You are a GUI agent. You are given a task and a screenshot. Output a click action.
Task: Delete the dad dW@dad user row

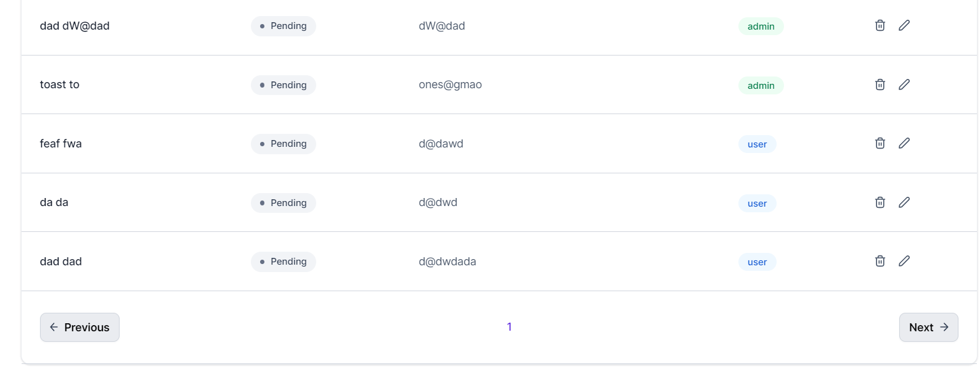pos(880,25)
